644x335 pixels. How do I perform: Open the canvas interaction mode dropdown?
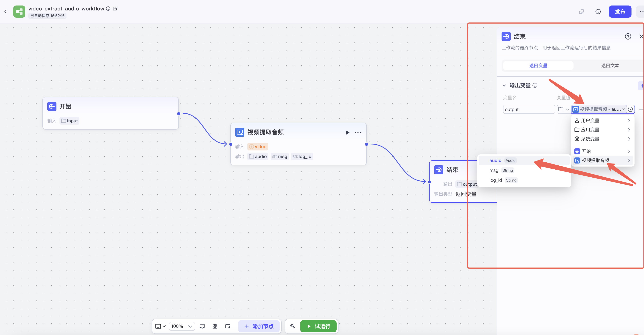pos(160,326)
